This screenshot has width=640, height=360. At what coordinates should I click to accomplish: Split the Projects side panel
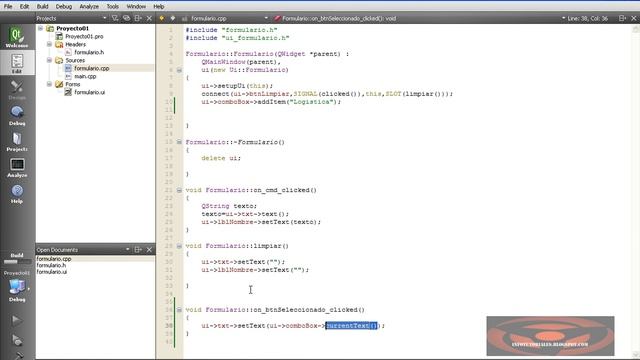[x=138, y=18]
